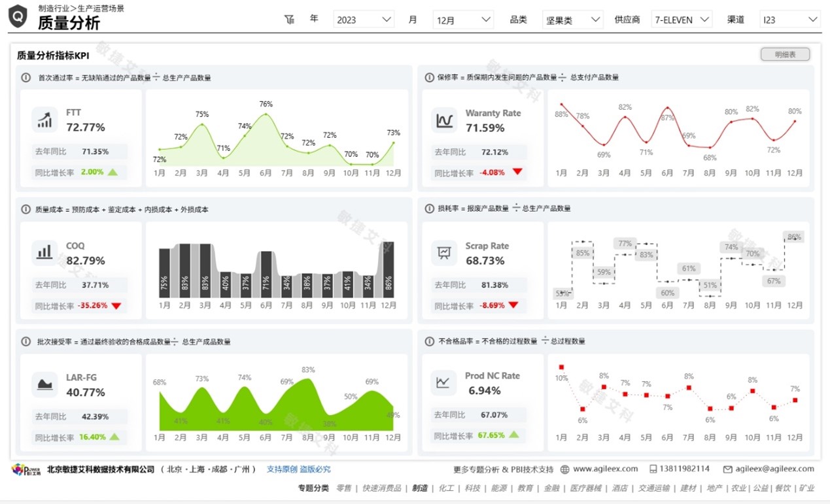Click the 6月 bar in COQ chart
830x504 pixels.
point(266,274)
